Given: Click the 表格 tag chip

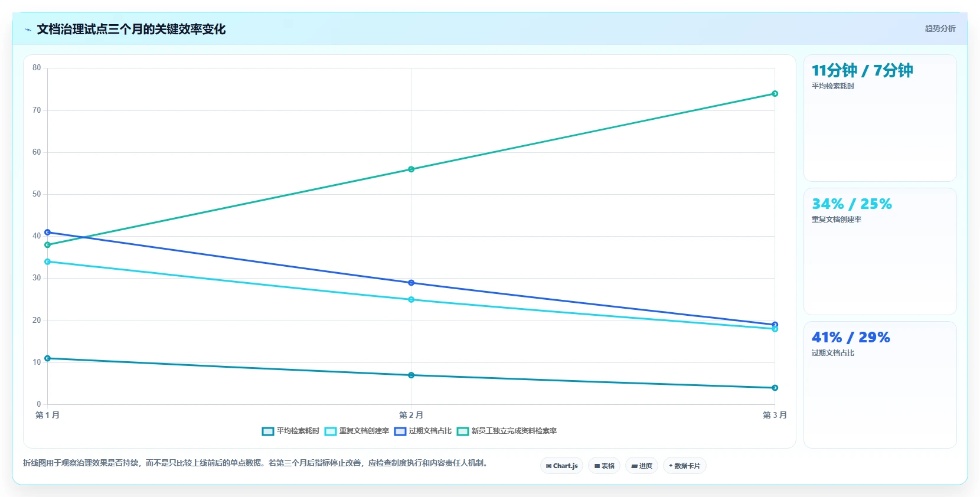Looking at the screenshot, I should 604,466.
